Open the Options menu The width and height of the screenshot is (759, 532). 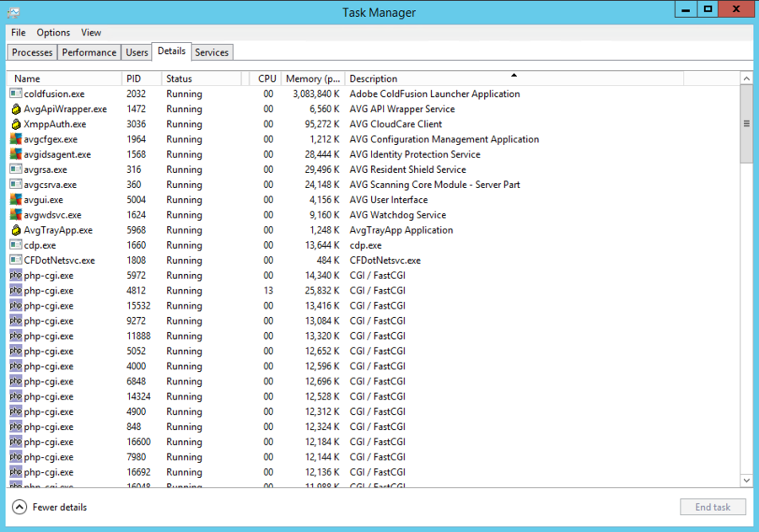point(53,33)
